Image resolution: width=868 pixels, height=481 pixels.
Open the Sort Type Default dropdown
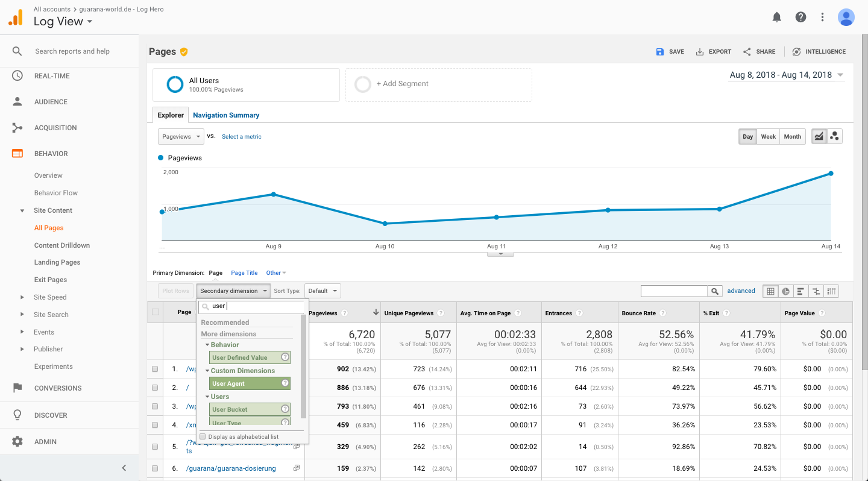(322, 291)
